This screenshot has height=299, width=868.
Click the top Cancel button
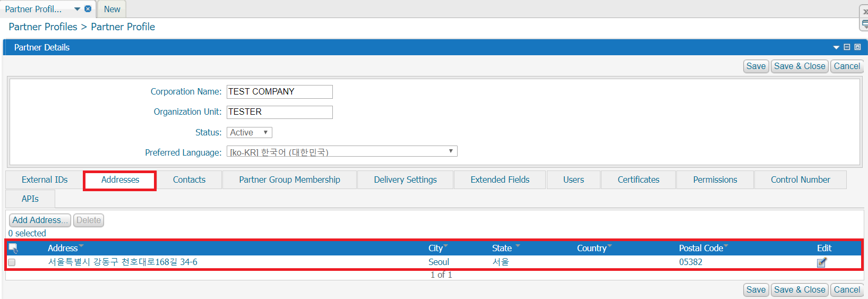click(x=847, y=66)
